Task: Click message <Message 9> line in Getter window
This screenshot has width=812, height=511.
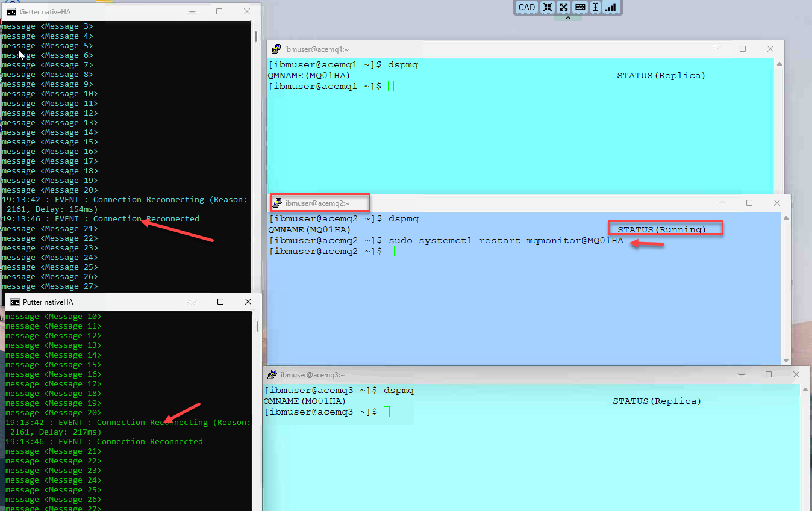Action: point(48,84)
